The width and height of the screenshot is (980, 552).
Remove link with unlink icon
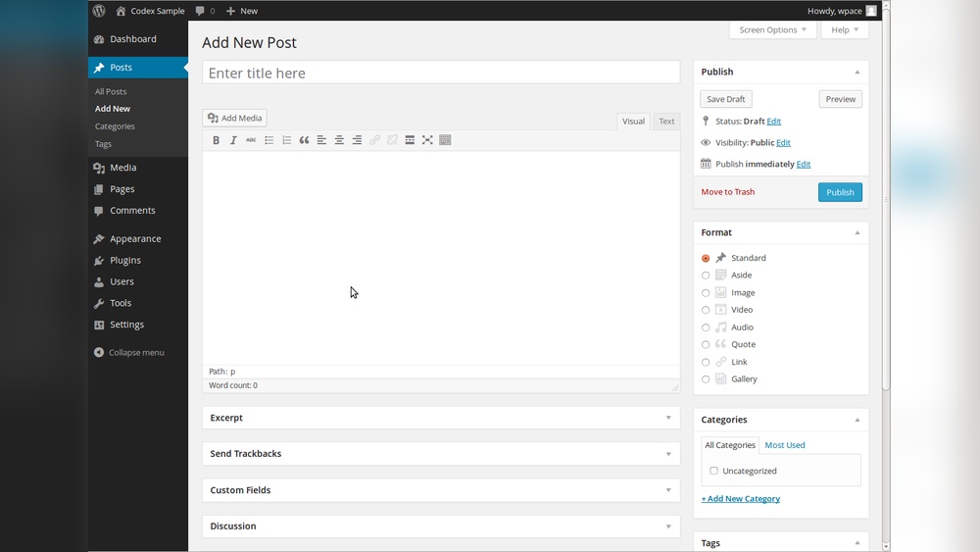pyautogui.click(x=392, y=140)
